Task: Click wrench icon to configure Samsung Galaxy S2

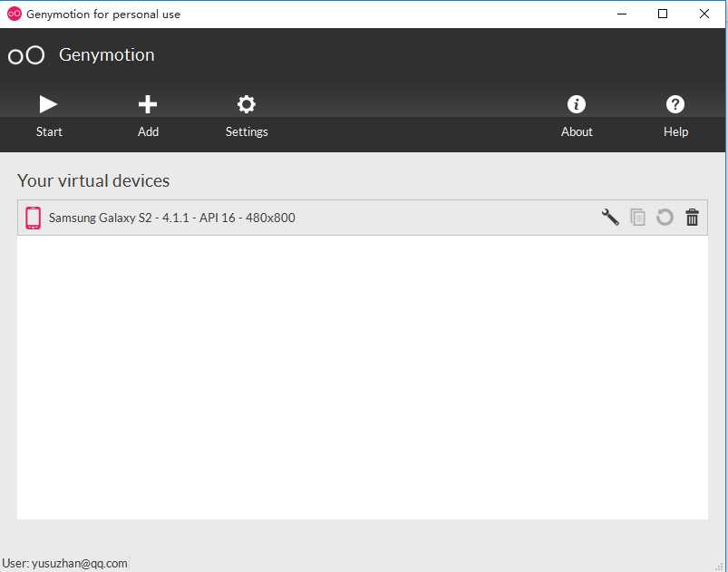Action: pos(610,218)
